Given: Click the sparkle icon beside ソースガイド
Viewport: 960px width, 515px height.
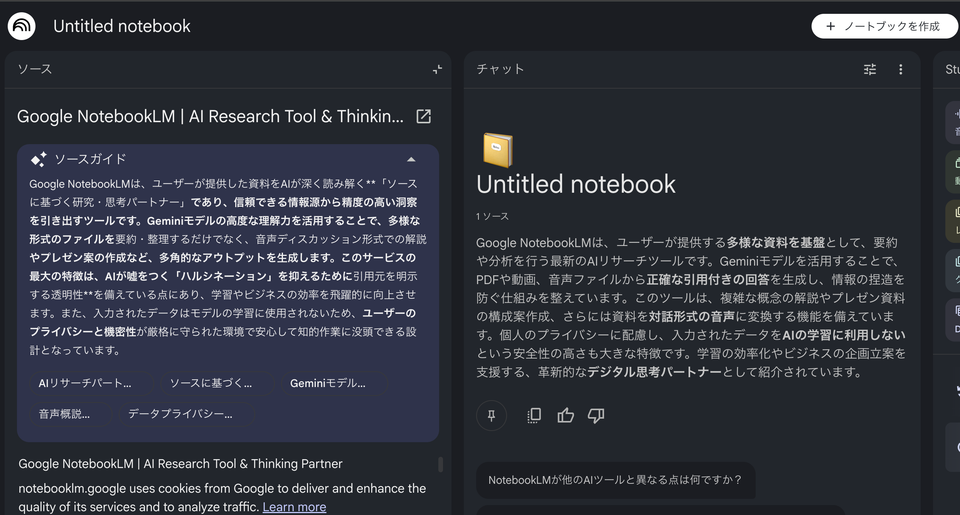Looking at the screenshot, I should (39, 159).
